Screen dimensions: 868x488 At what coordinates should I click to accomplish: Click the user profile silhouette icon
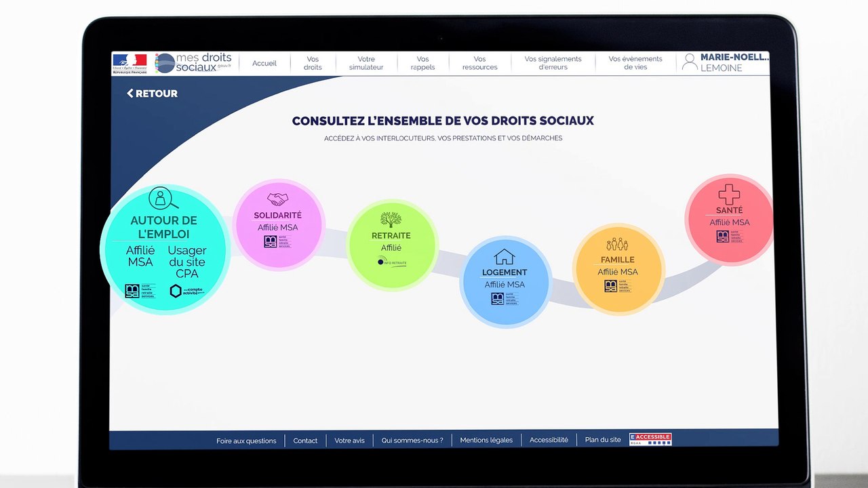point(690,62)
